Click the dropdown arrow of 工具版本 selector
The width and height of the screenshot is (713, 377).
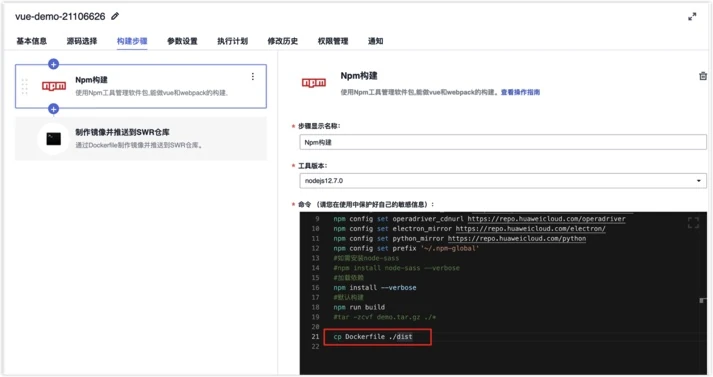(x=698, y=181)
